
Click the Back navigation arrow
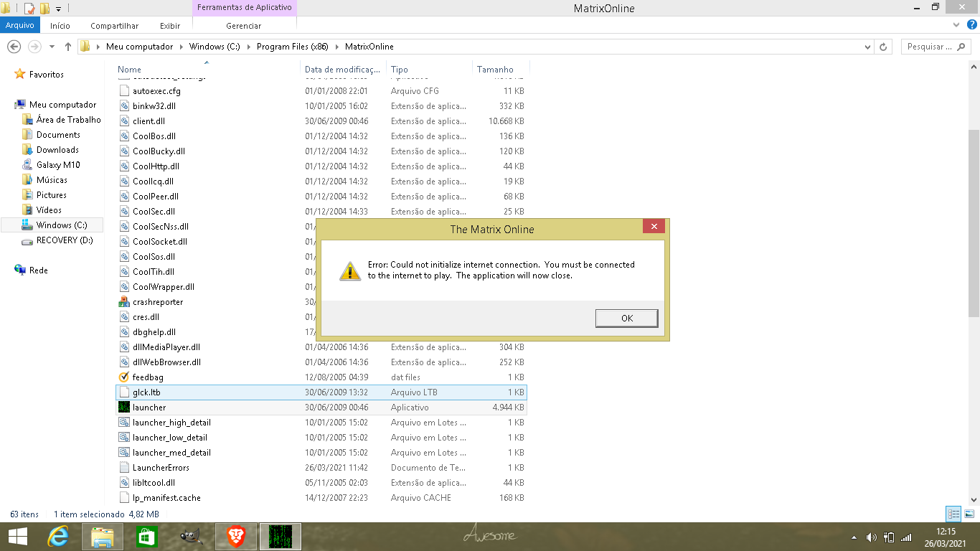tap(13, 47)
